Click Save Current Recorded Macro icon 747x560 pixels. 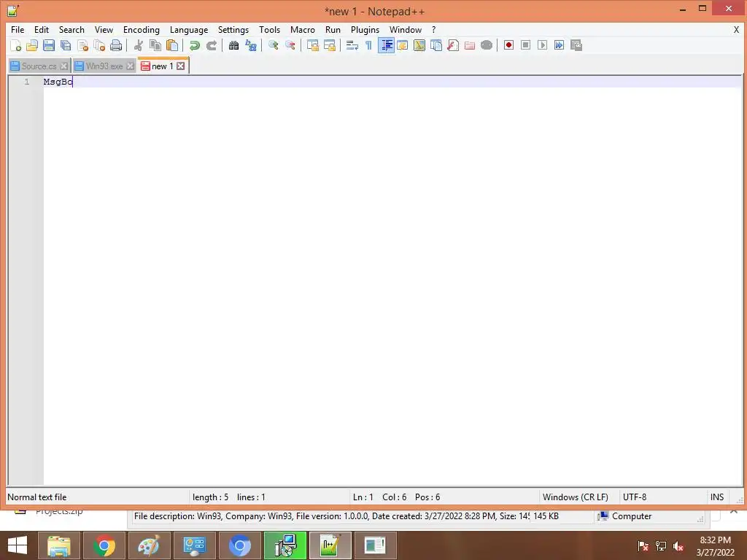576,45
